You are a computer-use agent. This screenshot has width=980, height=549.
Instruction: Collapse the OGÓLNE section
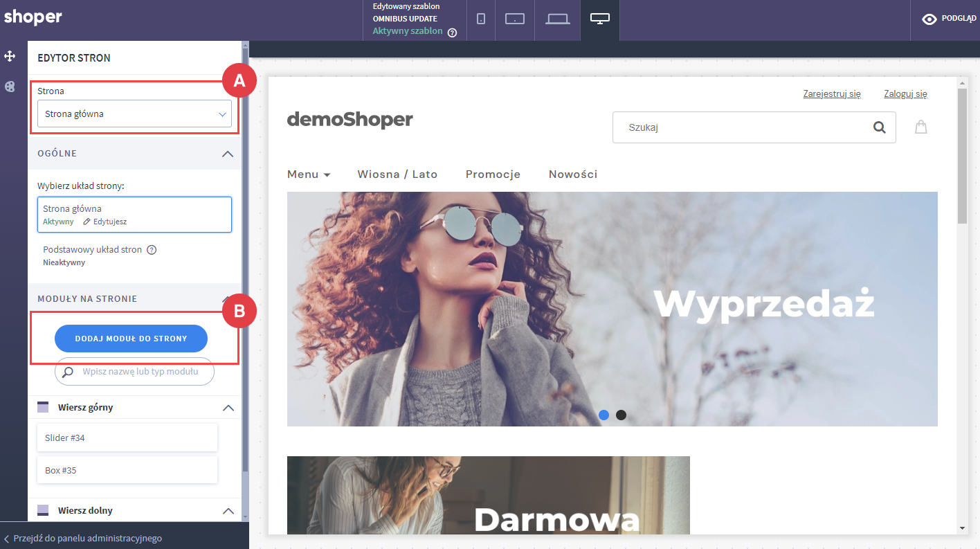[x=227, y=154]
